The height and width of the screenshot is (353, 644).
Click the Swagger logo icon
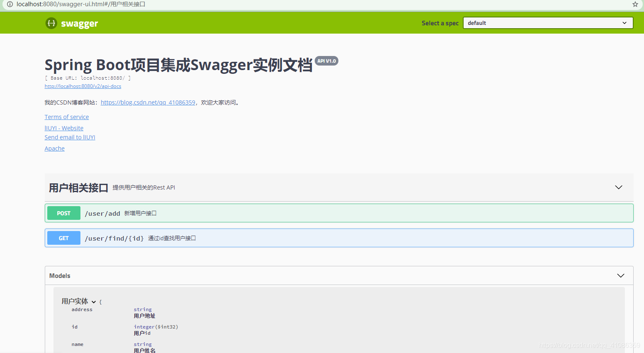tap(51, 23)
